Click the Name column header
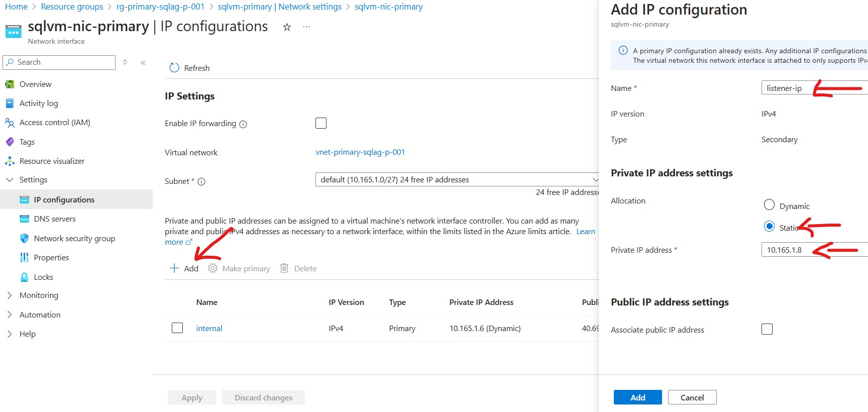Image resolution: width=868 pixels, height=412 pixels. coord(207,302)
